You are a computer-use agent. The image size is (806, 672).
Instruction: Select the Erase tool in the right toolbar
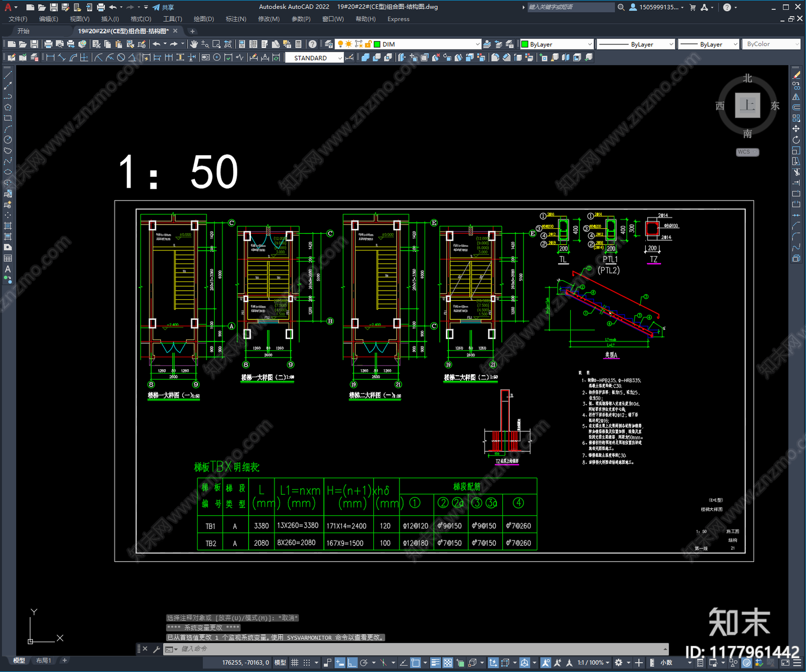[796, 75]
